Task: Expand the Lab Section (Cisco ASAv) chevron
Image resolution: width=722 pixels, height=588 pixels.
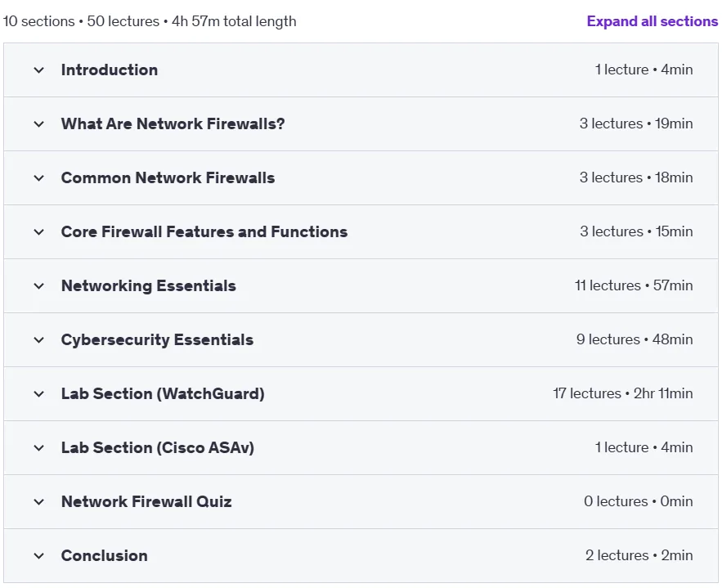Action: pyautogui.click(x=39, y=448)
